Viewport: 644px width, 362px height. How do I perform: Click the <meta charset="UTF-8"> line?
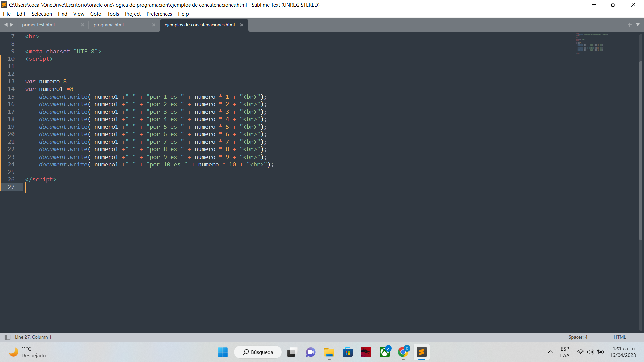tap(63, 51)
